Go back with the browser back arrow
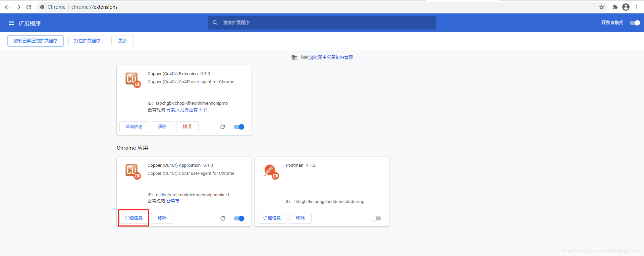This screenshot has height=256, width=644. [x=7, y=7]
